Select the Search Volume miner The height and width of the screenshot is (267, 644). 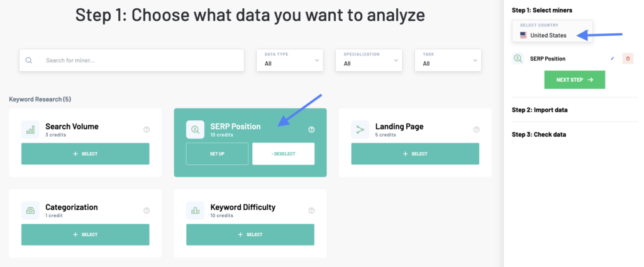[85, 154]
